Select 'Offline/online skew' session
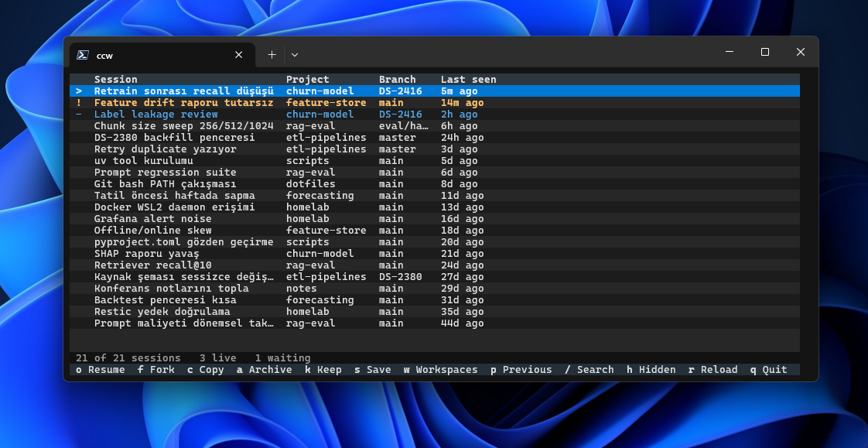 tap(435, 231)
